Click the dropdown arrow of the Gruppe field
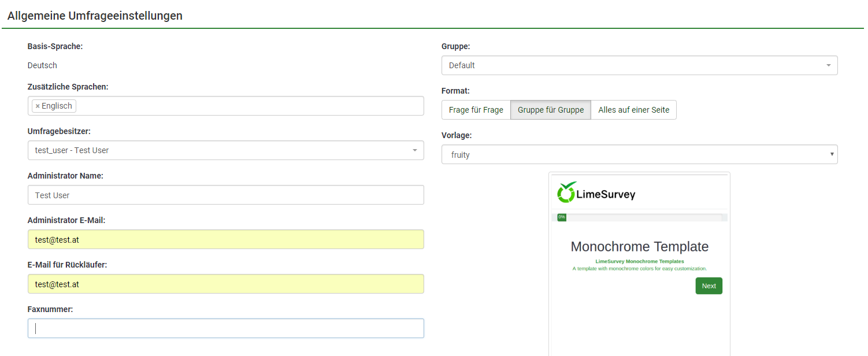Screen dimensions: 868x356 click(x=828, y=65)
